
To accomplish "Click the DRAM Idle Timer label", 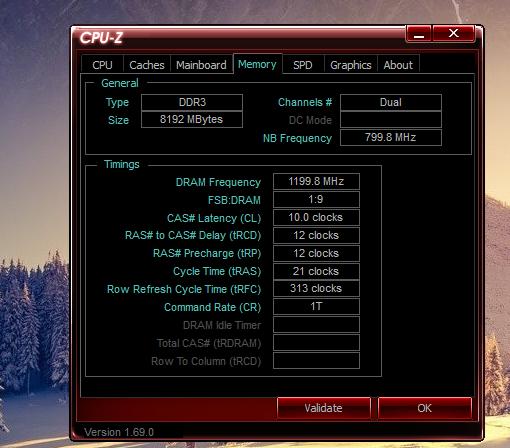I will point(222,325).
